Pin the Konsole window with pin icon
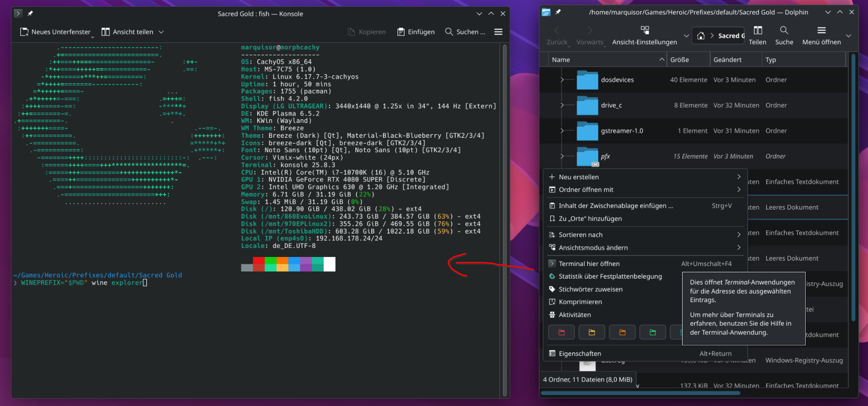This screenshot has height=406, width=868. (x=30, y=14)
